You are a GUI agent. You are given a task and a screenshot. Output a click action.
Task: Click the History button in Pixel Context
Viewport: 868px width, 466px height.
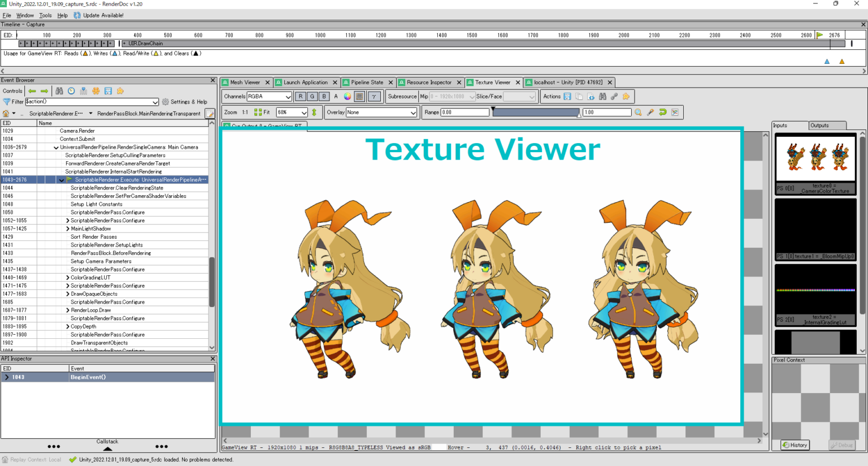[794, 445]
